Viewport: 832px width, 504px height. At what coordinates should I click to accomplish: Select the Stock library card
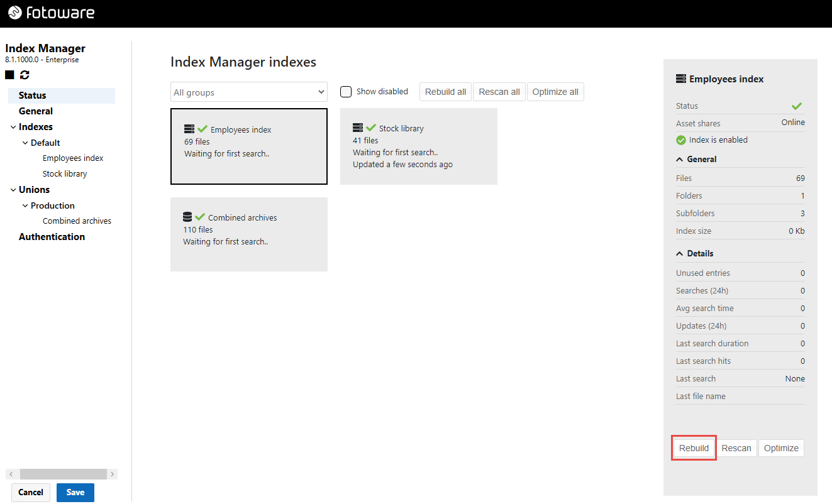[419, 146]
